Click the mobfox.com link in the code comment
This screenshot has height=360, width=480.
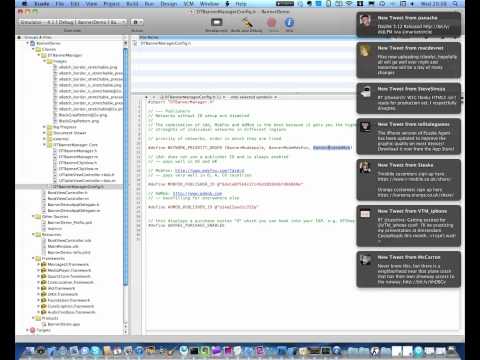coord(209,171)
